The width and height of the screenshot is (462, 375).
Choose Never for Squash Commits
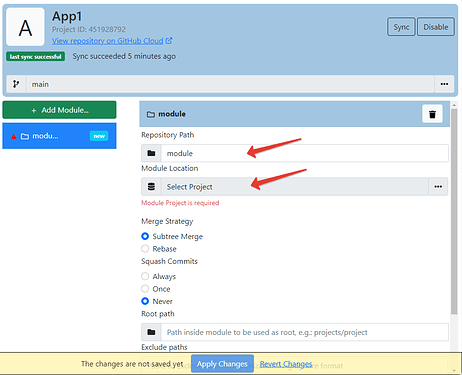(x=145, y=301)
